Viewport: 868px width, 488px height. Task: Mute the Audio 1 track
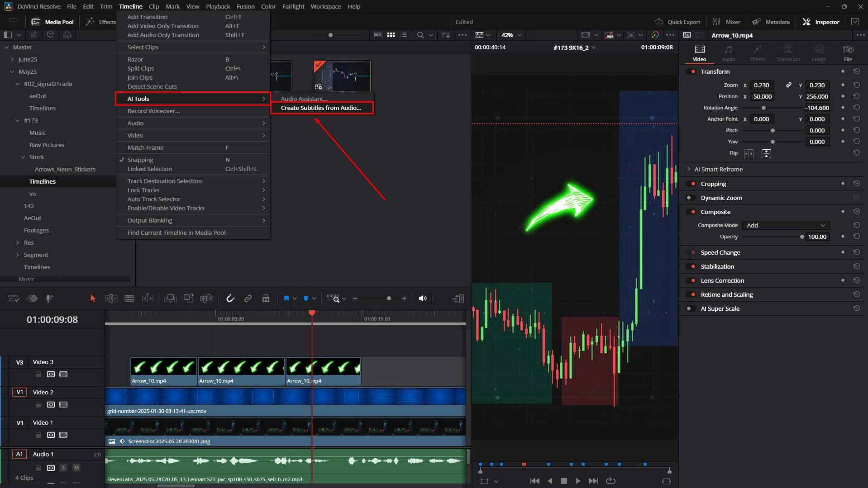(x=76, y=468)
